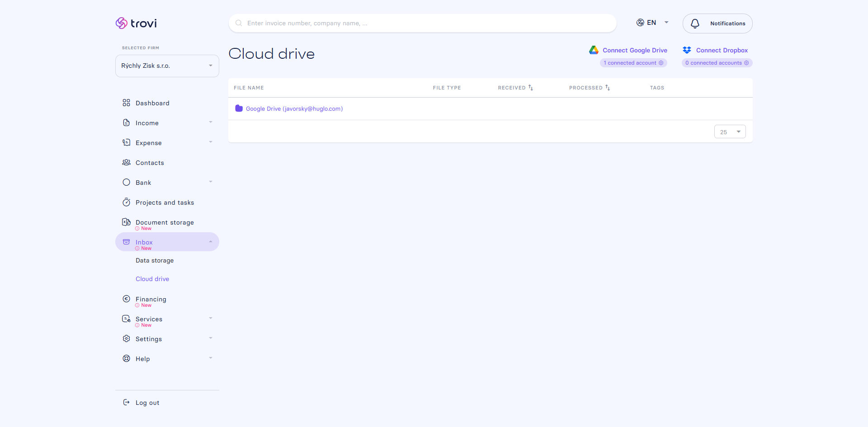This screenshot has height=427, width=868.
Task: Go to Contacts in the sidebar
Action: 150,163
